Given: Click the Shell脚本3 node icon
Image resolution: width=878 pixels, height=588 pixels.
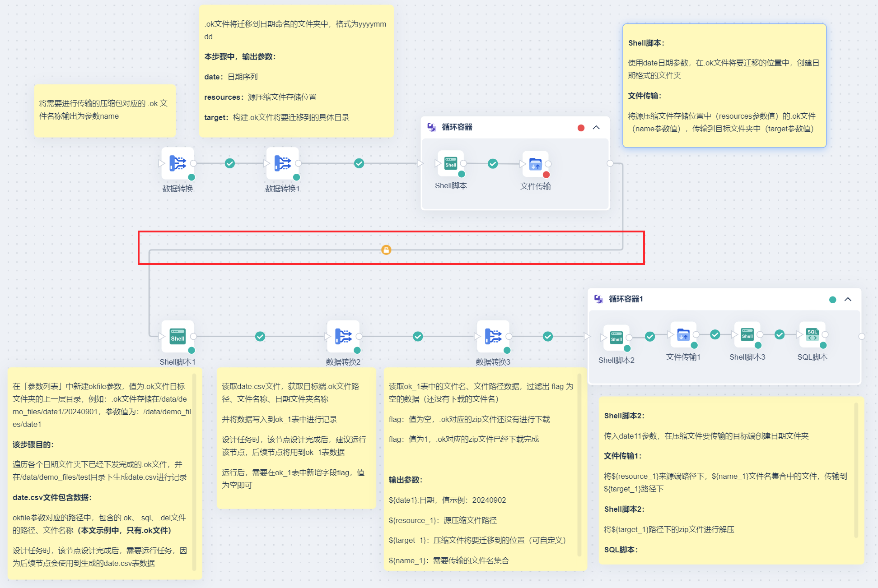Looking at the screenshot, I should (747, 334).
